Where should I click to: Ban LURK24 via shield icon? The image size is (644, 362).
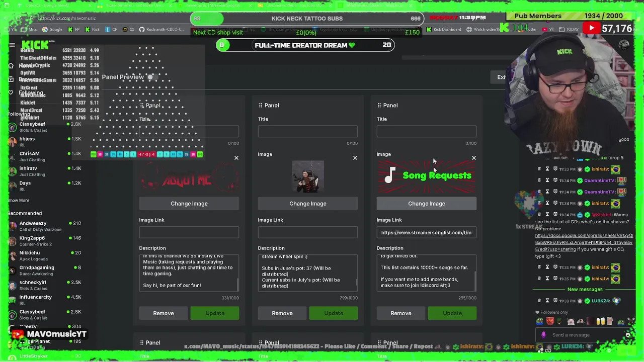click(x=555, y=301)
